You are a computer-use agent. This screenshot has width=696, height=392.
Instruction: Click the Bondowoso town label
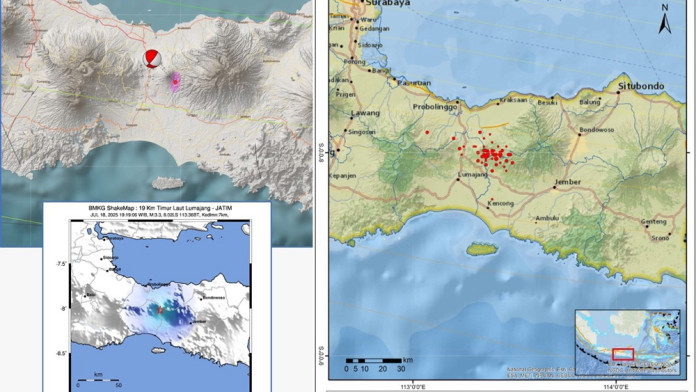click(597, 130)
